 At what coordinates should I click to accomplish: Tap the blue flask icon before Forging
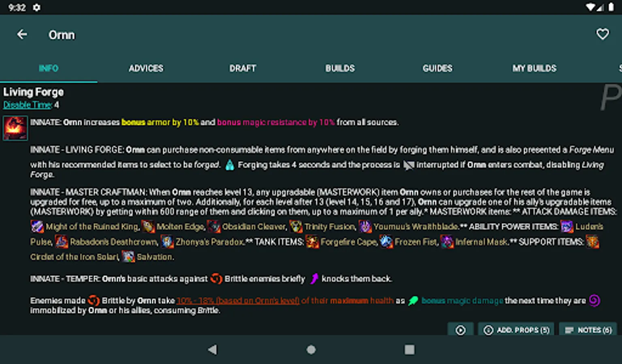[x=230, y=165]
